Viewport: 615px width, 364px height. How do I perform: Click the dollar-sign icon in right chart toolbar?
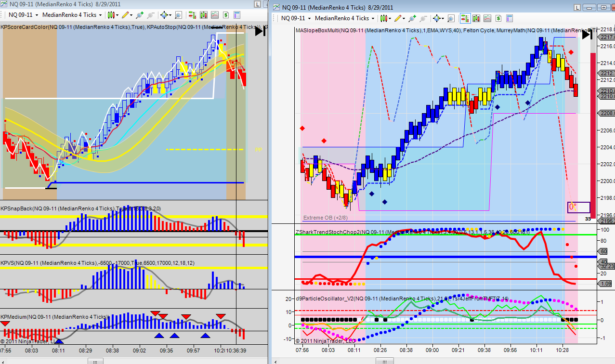pyautogui.click(x=499, y=18)
